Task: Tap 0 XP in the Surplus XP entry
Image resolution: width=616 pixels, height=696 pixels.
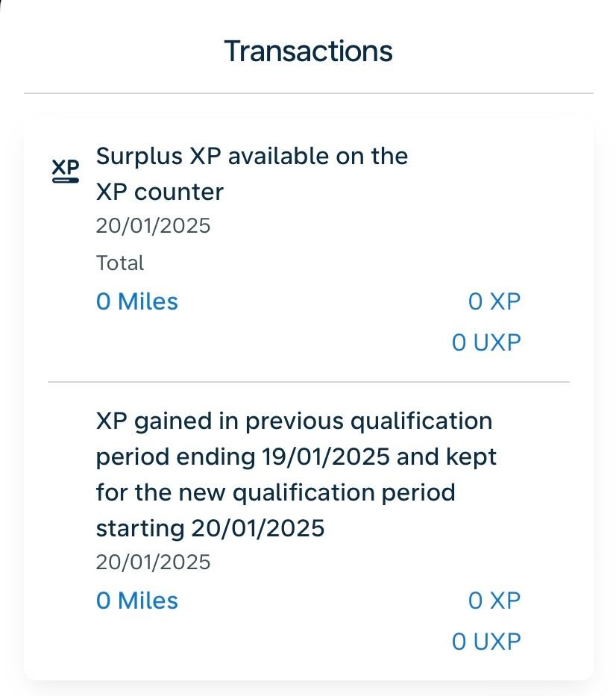Action: pos(494,301)
